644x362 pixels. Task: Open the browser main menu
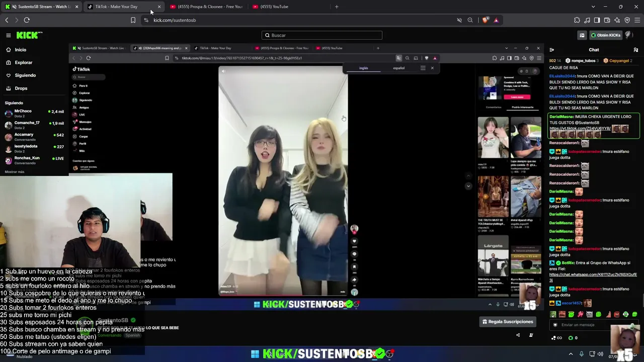637,20
